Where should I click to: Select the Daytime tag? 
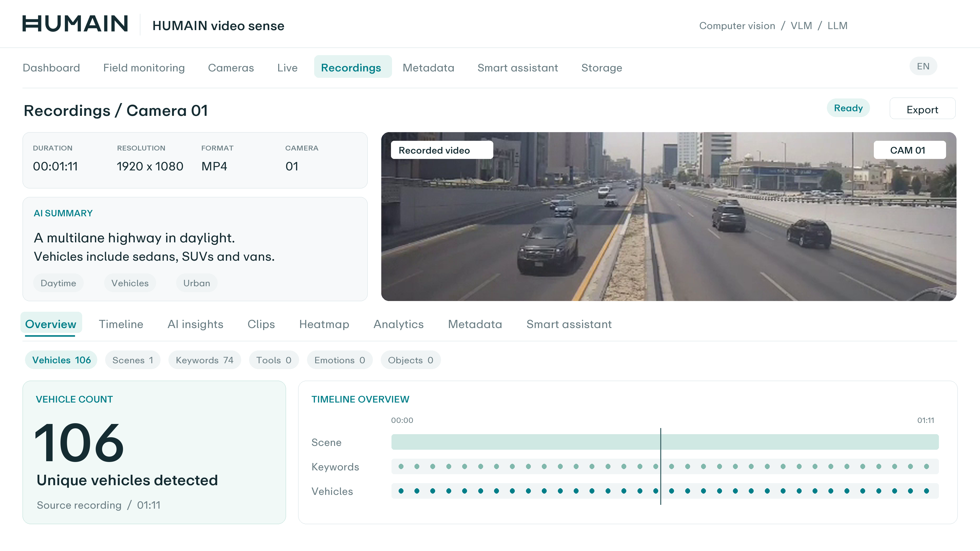pos(58,283)
